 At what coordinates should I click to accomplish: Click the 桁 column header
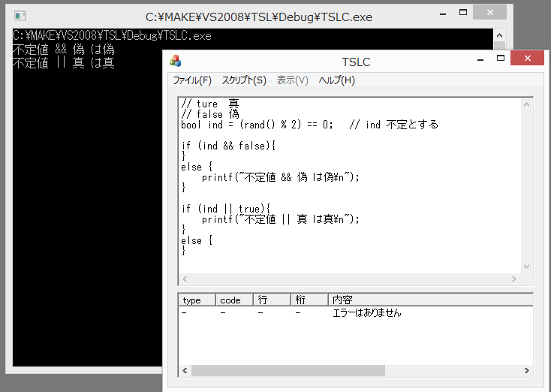309,300
